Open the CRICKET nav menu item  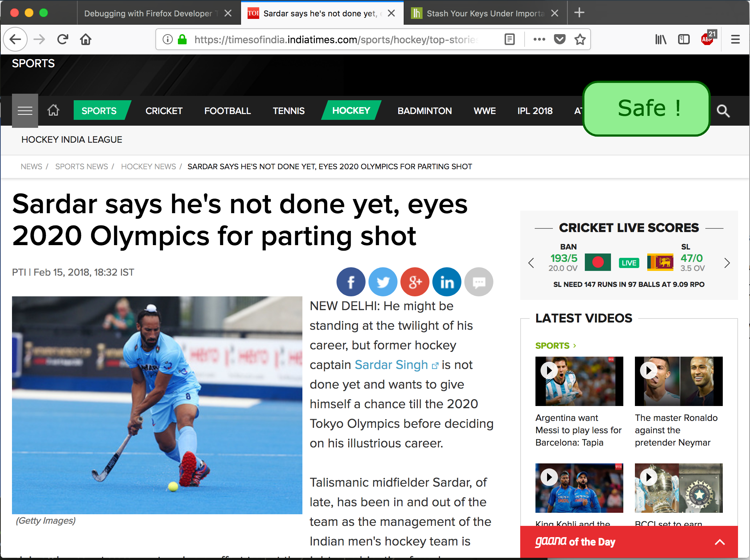(164, 111)
